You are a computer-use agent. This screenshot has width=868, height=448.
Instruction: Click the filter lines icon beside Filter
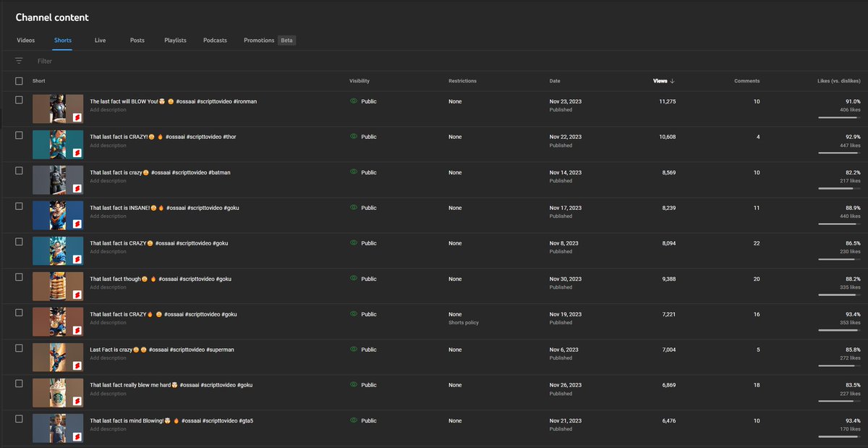point(19,61)
